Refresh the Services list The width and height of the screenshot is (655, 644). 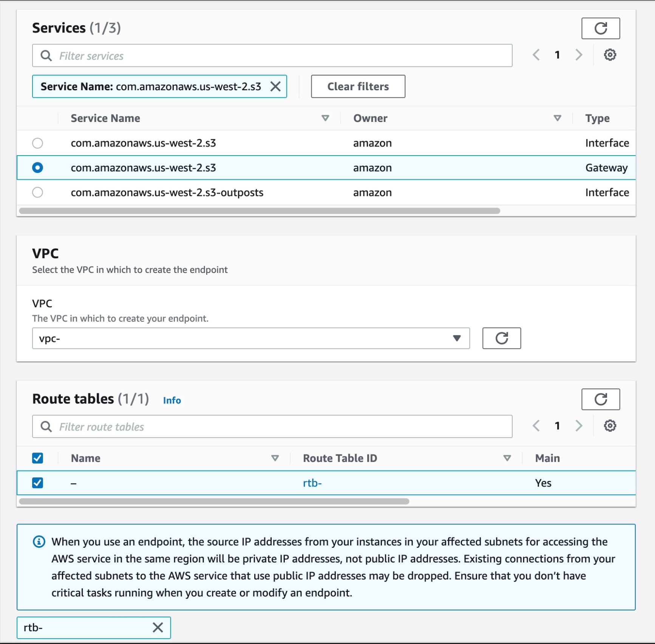pos(601,28)
